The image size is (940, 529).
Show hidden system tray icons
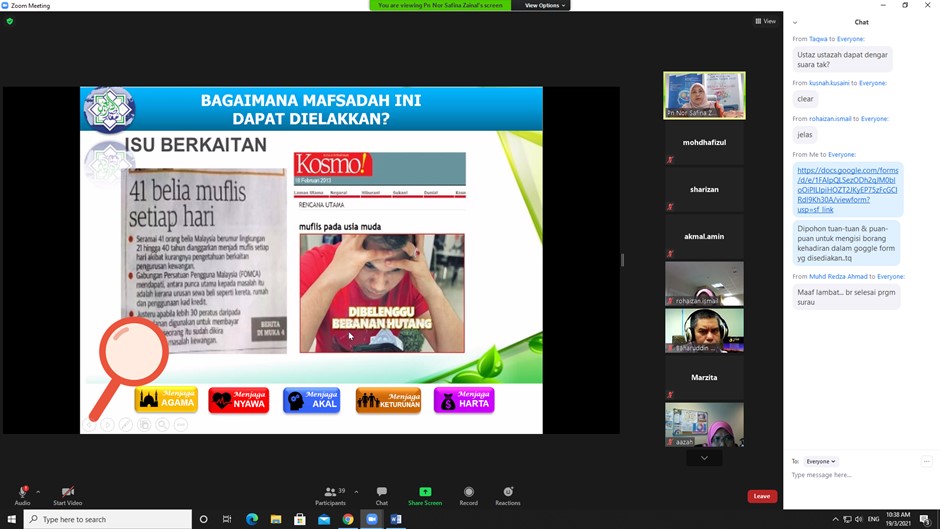[x=835, y=519]
